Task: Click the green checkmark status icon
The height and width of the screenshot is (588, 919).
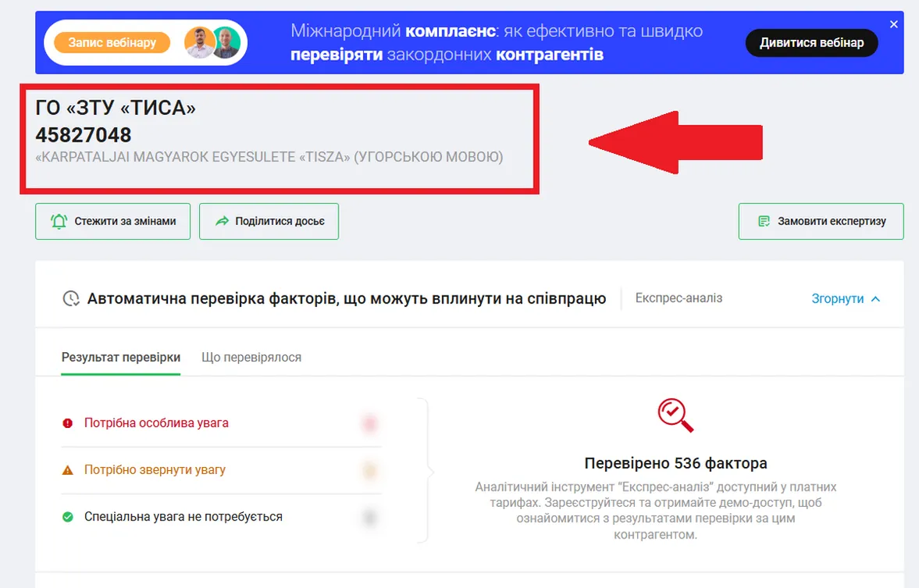Action: [x=67, y=517]
